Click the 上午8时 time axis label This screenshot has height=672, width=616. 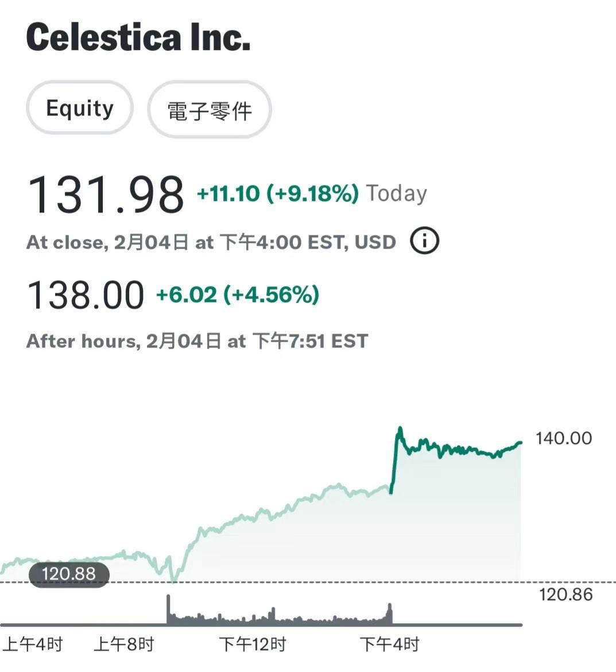click(124, 644)
